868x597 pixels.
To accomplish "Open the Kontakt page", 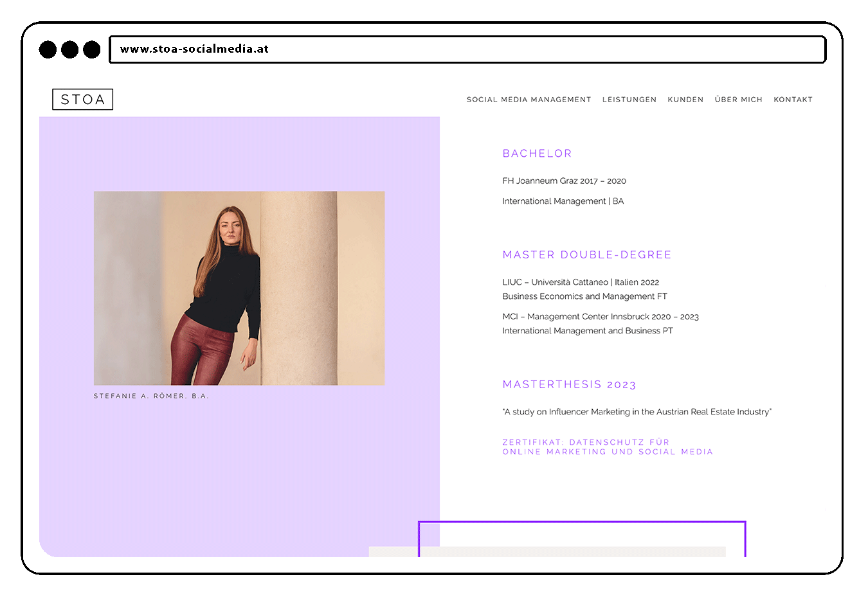I will (793, 100).
